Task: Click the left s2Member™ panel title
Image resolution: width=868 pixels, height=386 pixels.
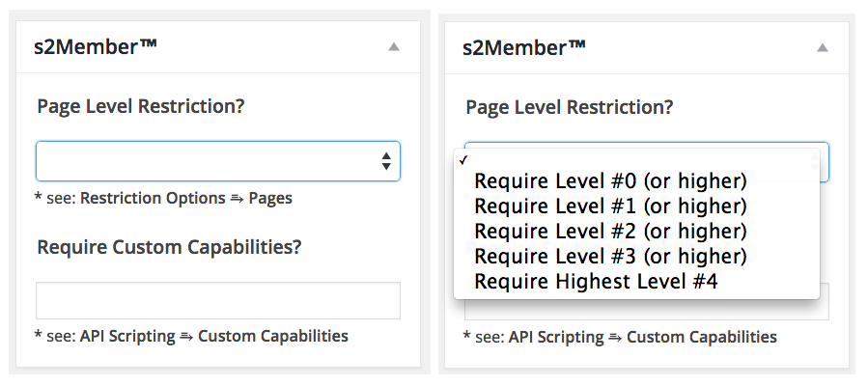Action: click(96, 47)
